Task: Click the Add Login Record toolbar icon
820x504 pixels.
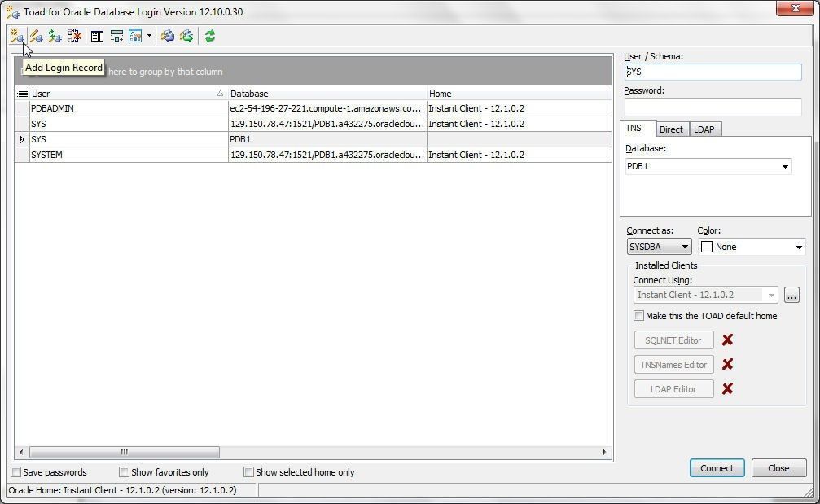Action: pyautogui.click(x=17, y=36)
